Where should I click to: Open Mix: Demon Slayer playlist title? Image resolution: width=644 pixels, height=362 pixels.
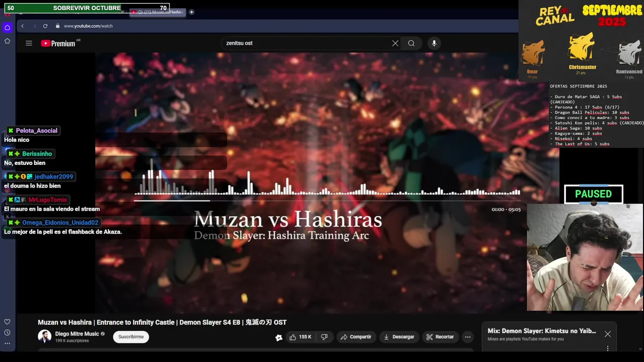click(x=542, y=331)
